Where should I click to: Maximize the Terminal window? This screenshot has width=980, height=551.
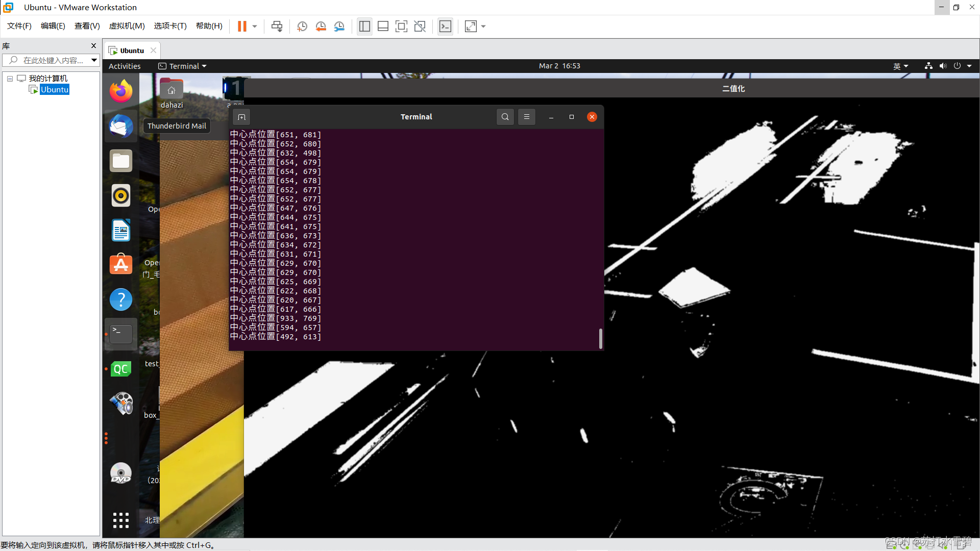pyautogui.click(x=572, y=117)
